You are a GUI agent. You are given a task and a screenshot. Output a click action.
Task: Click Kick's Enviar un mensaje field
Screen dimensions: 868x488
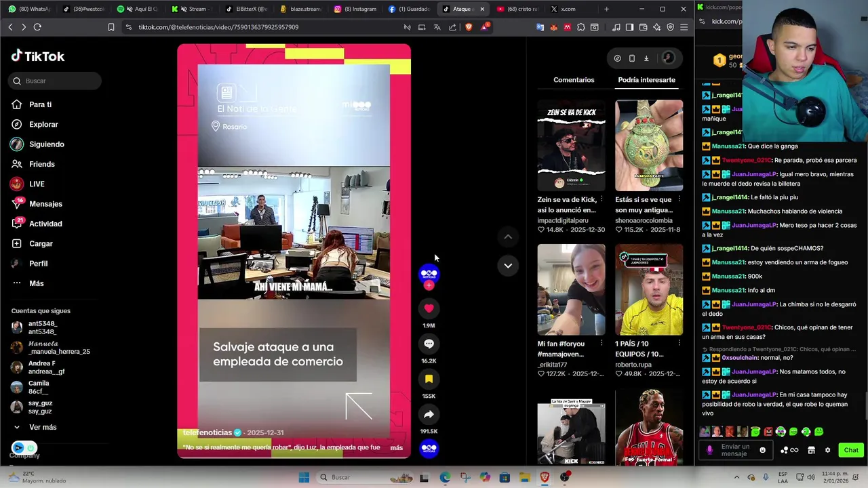point(736,450)
